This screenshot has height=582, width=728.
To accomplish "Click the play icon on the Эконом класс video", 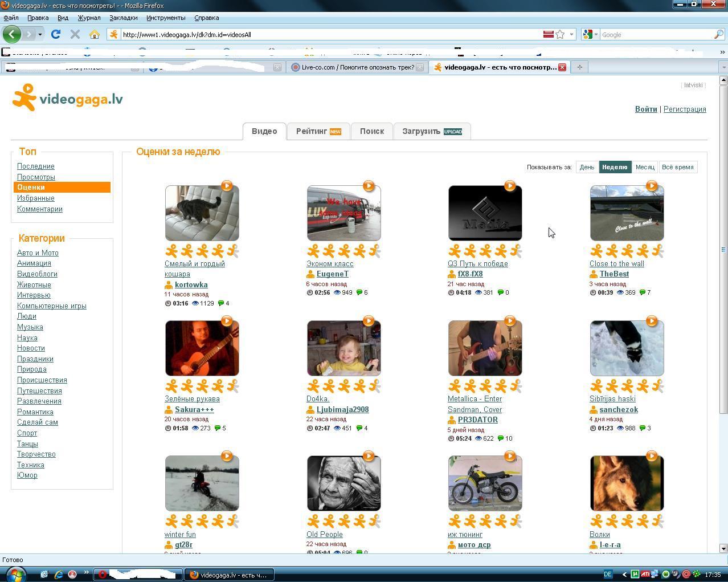I will [x=369, y=186].
